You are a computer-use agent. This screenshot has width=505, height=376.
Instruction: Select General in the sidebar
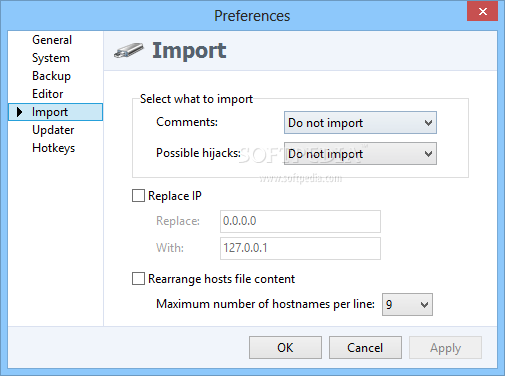(x=52, y=40)
